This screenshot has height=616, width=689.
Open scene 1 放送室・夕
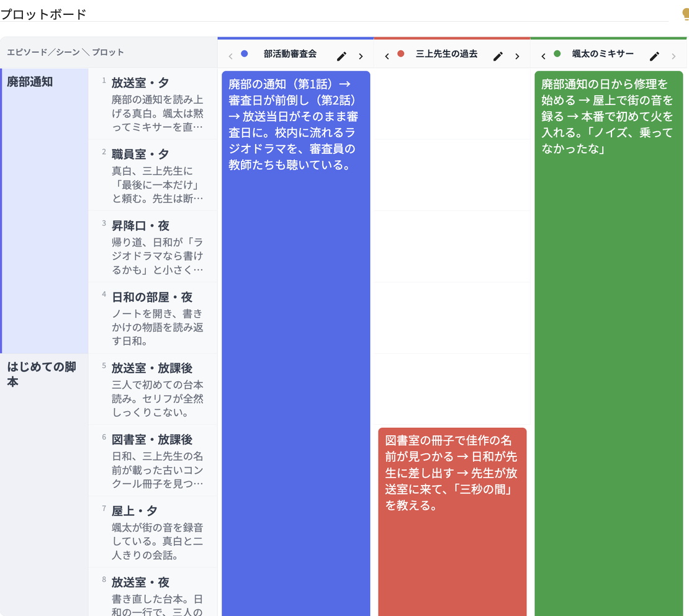[x=153, y=104]
